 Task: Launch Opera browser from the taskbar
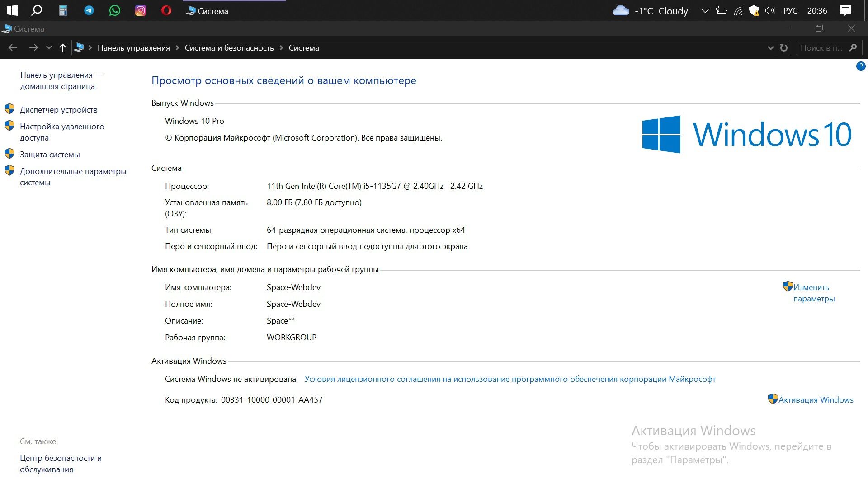click(166, 10)
